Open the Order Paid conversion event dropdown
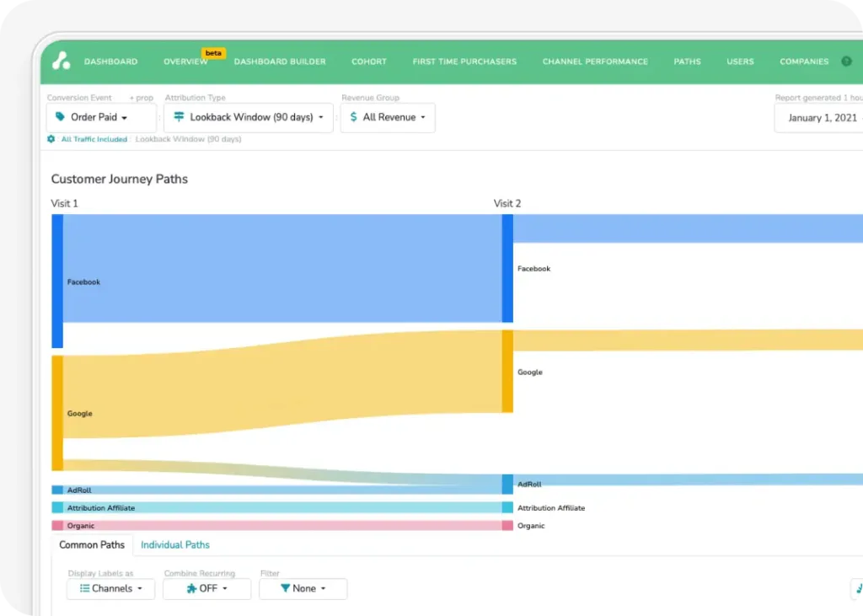863x616 pixels. coord(101,117)
